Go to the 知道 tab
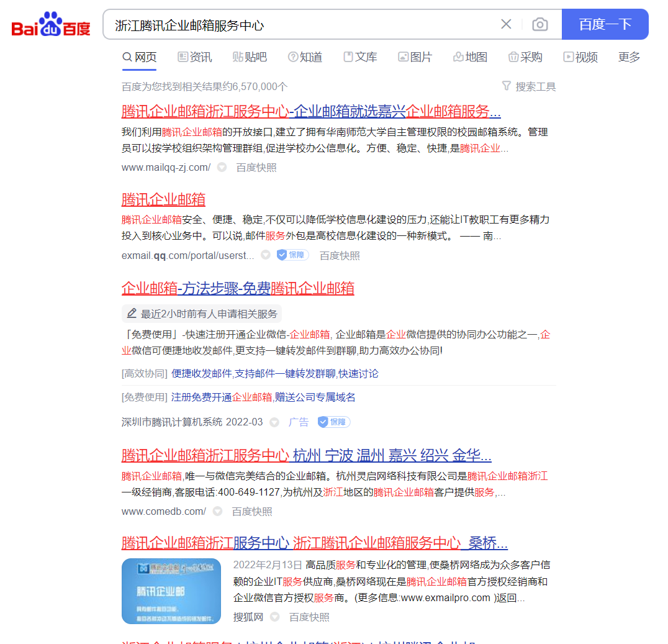Image resolution: width=668 pixels, height=644 pixels. tap(305, 57)
